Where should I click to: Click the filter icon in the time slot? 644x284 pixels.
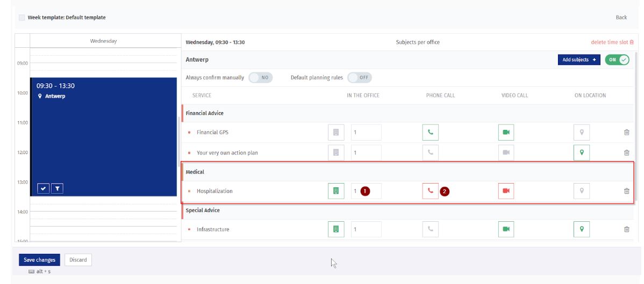pyautogui.click(x=58, y=188)
